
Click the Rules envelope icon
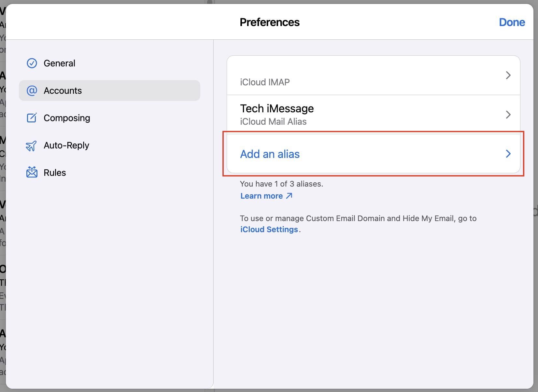pos(32,172)
